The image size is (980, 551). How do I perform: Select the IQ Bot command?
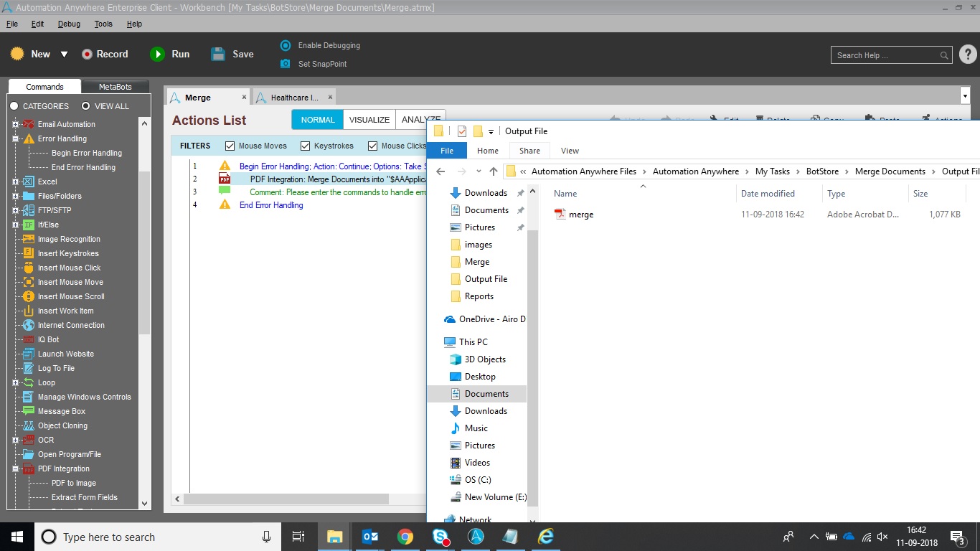tap(48, 339)
